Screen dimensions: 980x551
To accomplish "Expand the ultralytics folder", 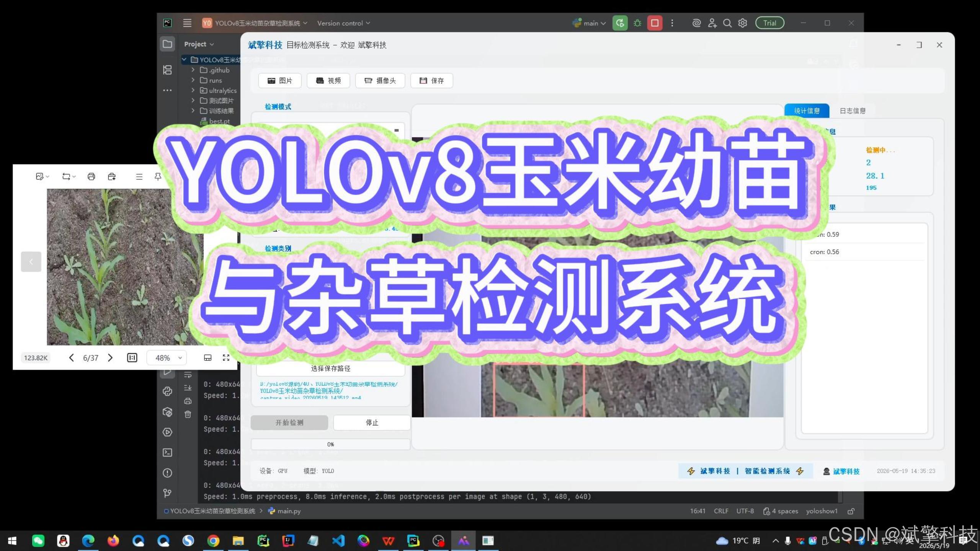I will (193, 90).
